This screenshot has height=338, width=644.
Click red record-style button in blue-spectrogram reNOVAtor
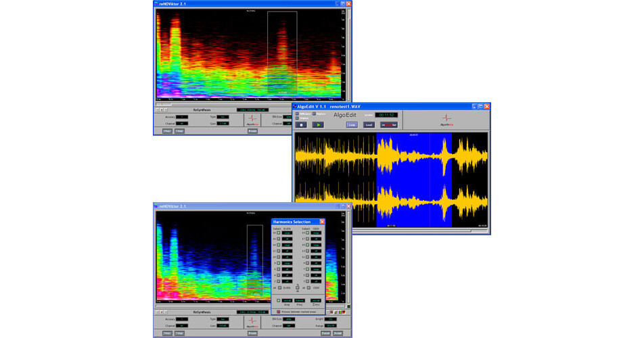pos(162,312)
